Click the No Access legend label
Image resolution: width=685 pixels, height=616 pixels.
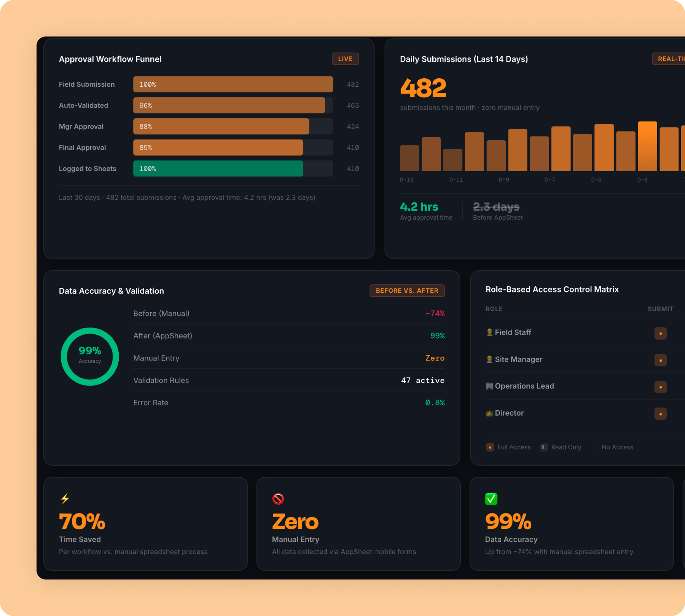click(617, 447)
